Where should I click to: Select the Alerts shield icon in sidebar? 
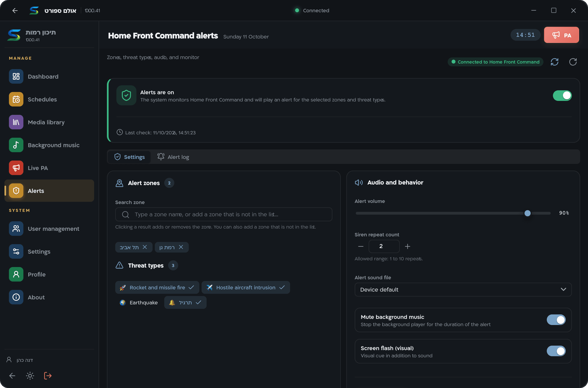[16, 191]
